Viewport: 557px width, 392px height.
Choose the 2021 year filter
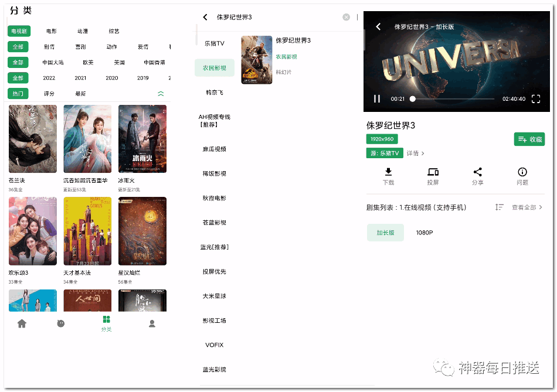point(80,78)
